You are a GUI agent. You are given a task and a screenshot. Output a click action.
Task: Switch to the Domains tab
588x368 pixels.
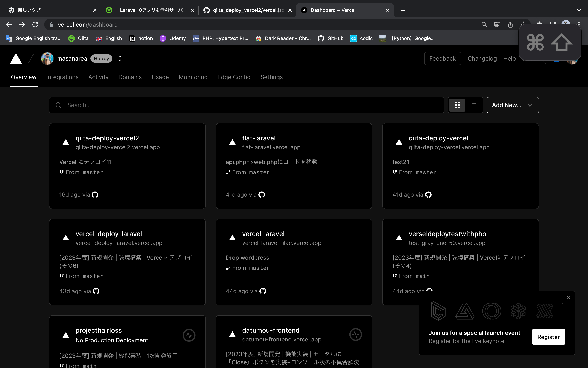[x=130, y=77]
